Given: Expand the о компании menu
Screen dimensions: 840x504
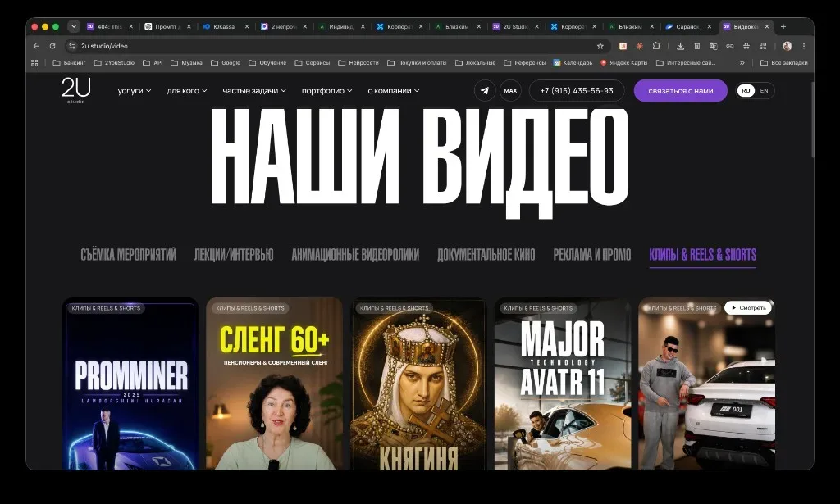Looking at the screenshot, I should (393, 90).
